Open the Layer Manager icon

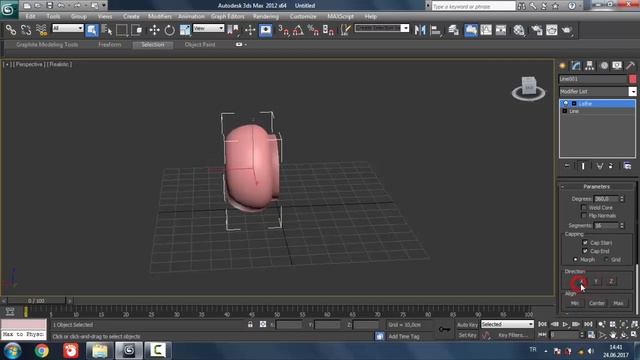(453, 30)
